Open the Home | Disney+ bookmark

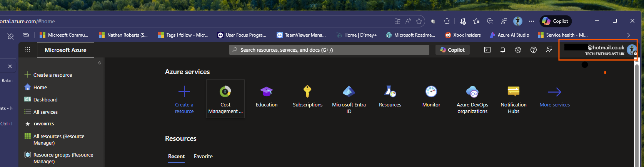(x=356, y=35)
